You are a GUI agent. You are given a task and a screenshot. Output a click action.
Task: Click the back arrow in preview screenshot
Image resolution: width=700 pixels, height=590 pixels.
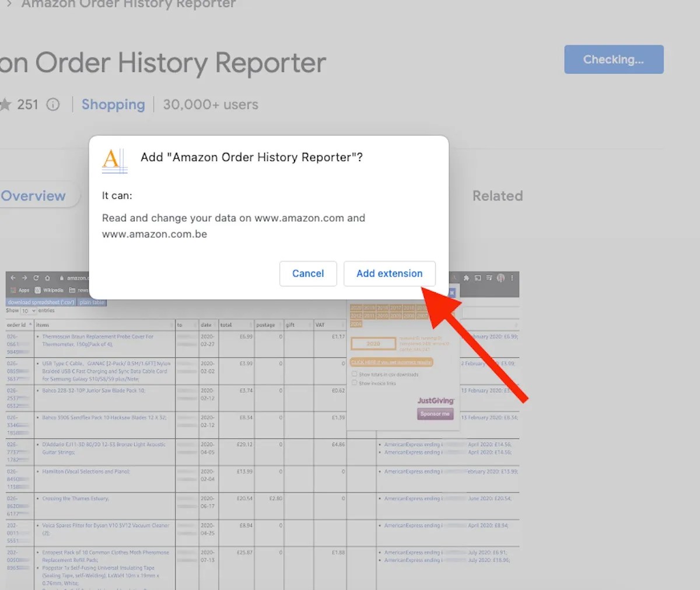[13, 278]
